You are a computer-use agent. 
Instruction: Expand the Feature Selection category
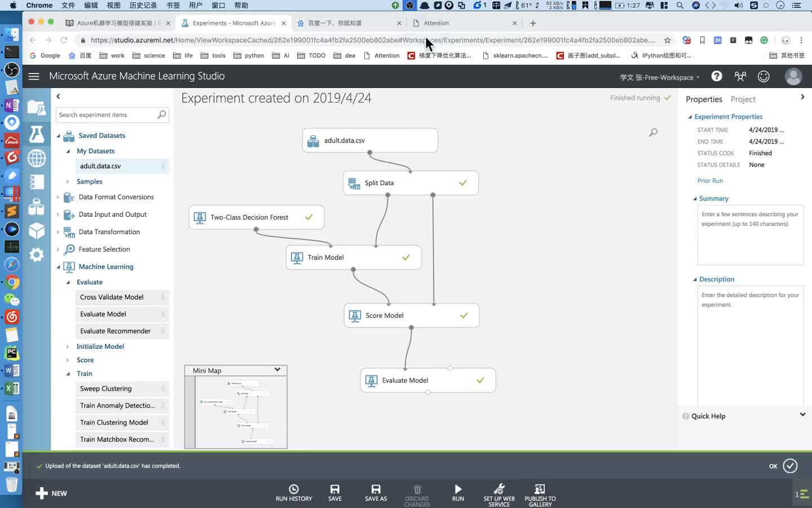[x=58, y=249]
